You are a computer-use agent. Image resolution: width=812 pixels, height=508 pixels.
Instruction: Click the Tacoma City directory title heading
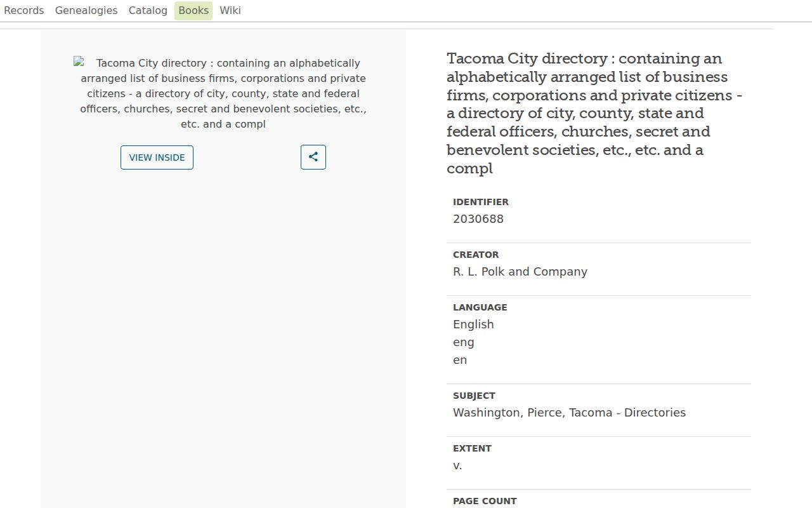595,113
